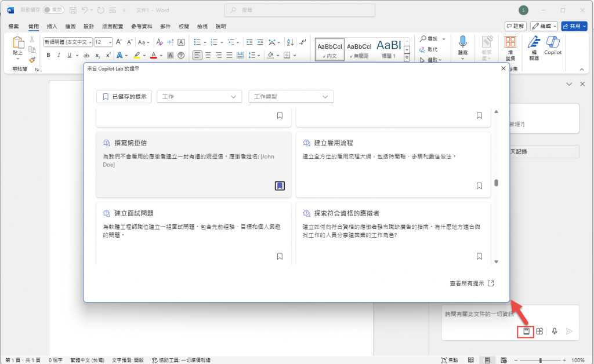Click the Web Layout view icon in status bar
This screenshot has width=594, height=364.
tap(504, 360)
